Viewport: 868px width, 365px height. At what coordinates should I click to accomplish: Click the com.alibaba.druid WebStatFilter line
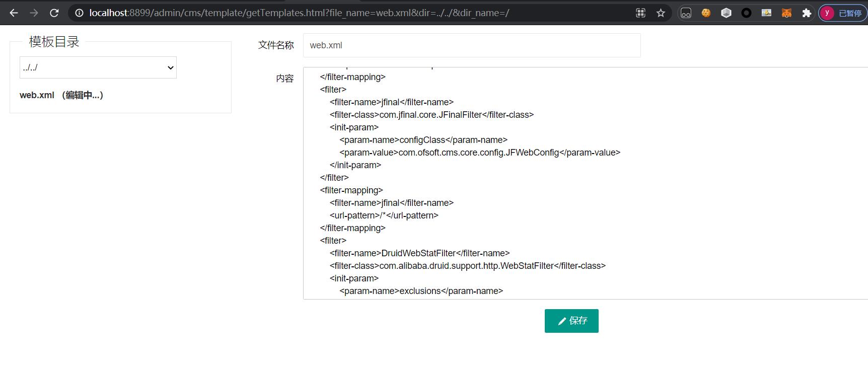pos(468,266)
